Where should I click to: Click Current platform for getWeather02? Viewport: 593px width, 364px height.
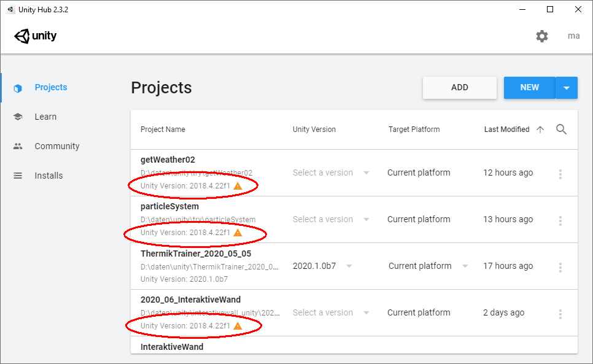coord(419,172)
